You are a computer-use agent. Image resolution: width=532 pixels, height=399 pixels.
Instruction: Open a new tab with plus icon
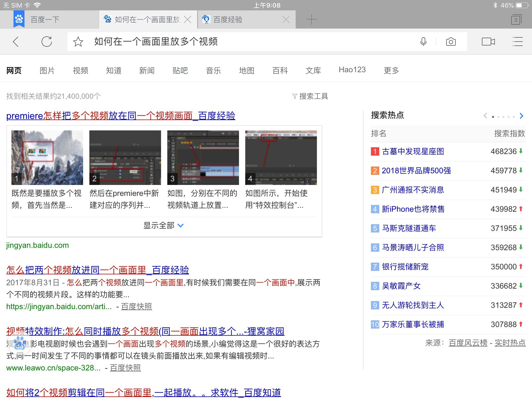pos(311,19)
